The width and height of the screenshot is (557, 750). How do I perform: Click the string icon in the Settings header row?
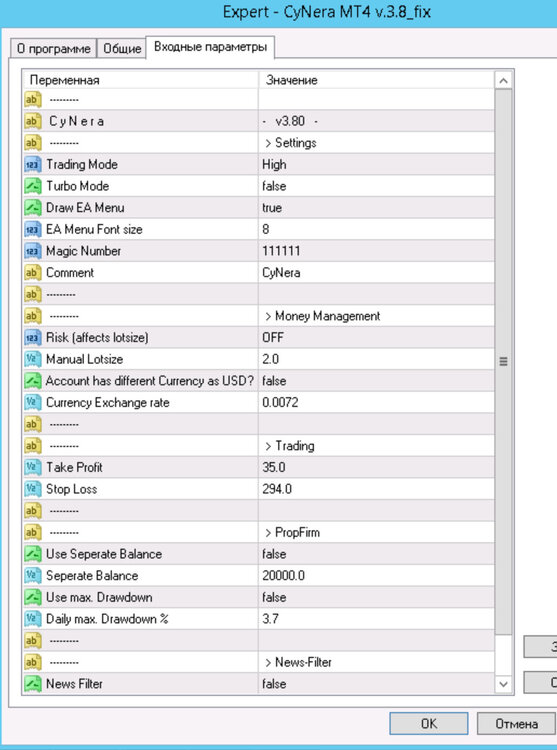pos(33,143)
